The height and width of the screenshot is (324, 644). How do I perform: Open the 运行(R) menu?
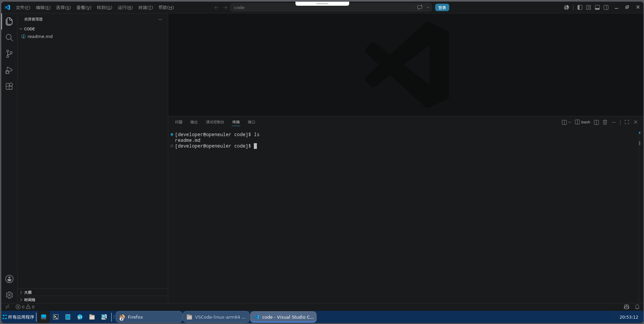[x=125, y=7]
